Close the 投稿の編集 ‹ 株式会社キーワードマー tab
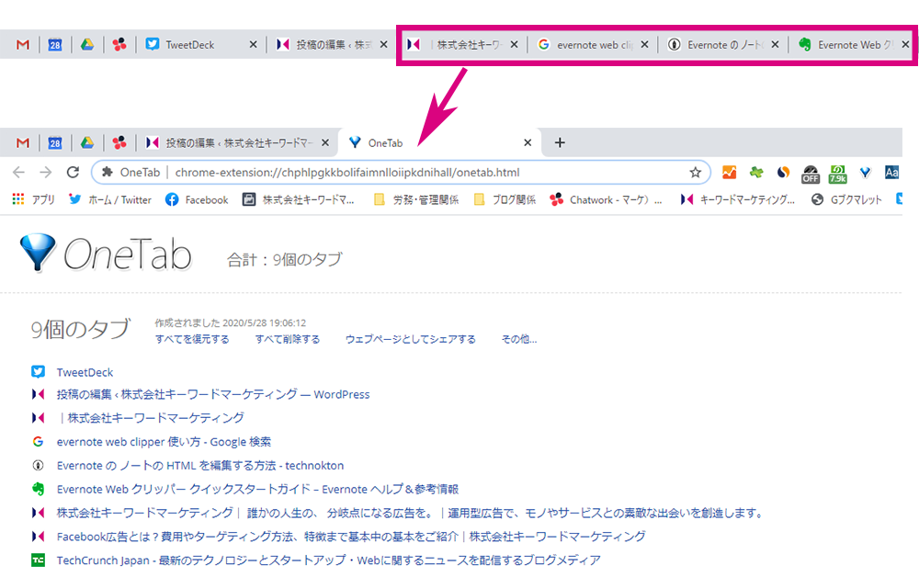919x588 pixels. (x=325, y=143)
